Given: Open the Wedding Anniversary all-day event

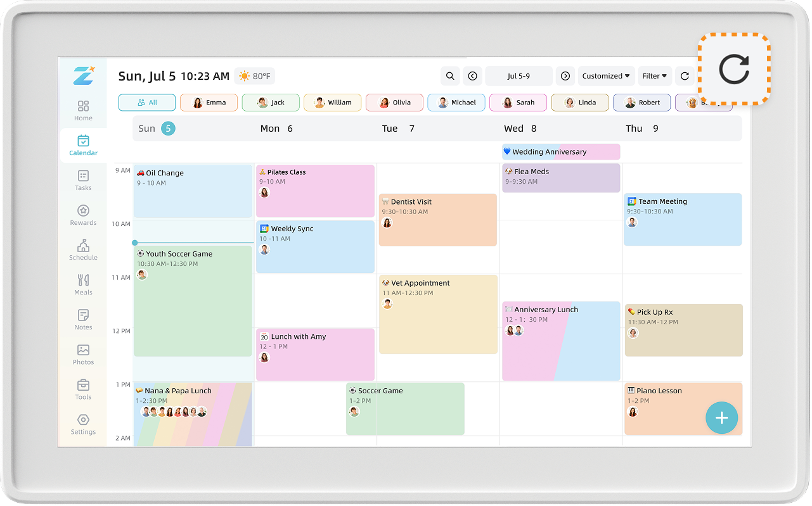Looking at the screenshot, I should tap(561, 152).
